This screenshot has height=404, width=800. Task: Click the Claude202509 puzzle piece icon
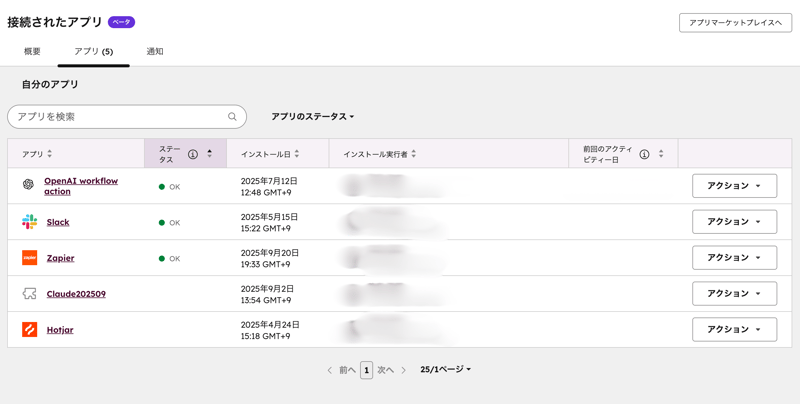[x=29, y=294]
